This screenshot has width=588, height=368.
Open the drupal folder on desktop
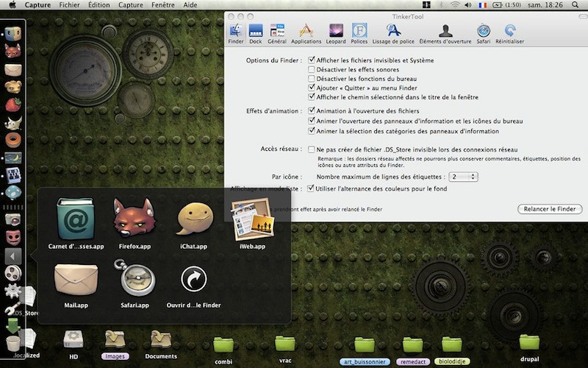(529, 344)
